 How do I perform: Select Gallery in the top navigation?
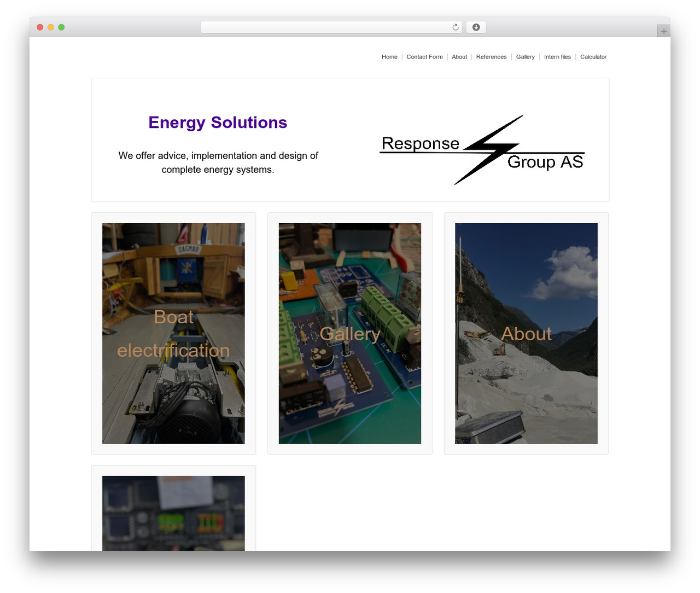pyautogui.click(x=525, y=57)
